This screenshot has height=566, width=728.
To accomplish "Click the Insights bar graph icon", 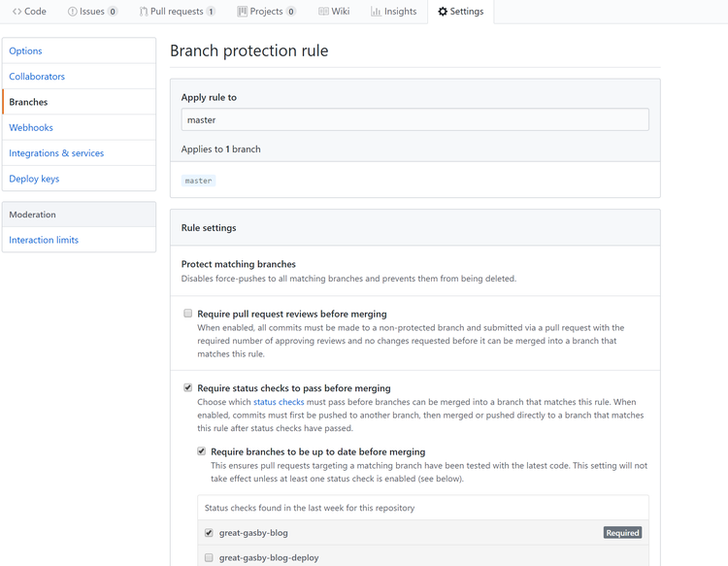I will tap(376, 12).
